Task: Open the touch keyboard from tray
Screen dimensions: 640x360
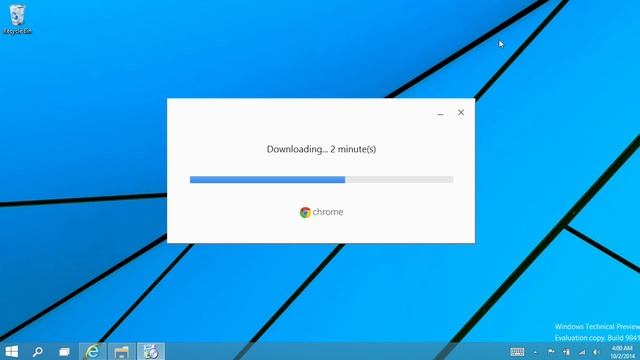Action: [517, 352]
